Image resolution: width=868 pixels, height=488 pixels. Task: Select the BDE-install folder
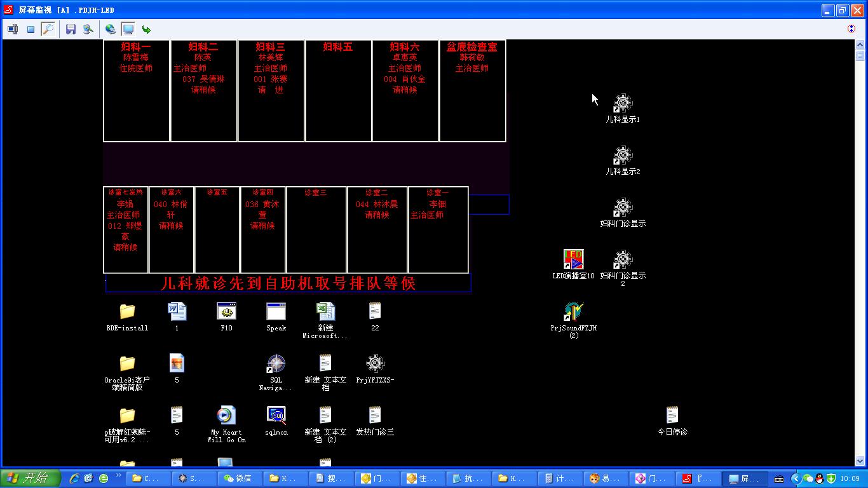(127, 316)
